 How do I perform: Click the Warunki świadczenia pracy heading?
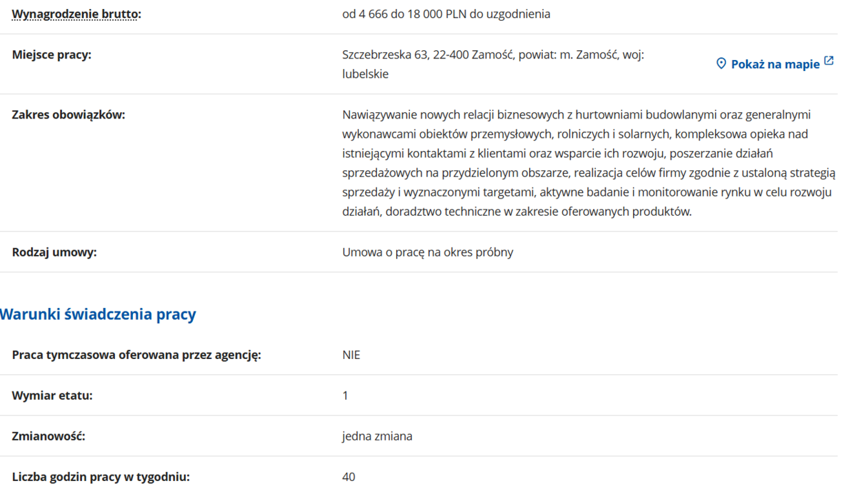click(x=98, y=314)
